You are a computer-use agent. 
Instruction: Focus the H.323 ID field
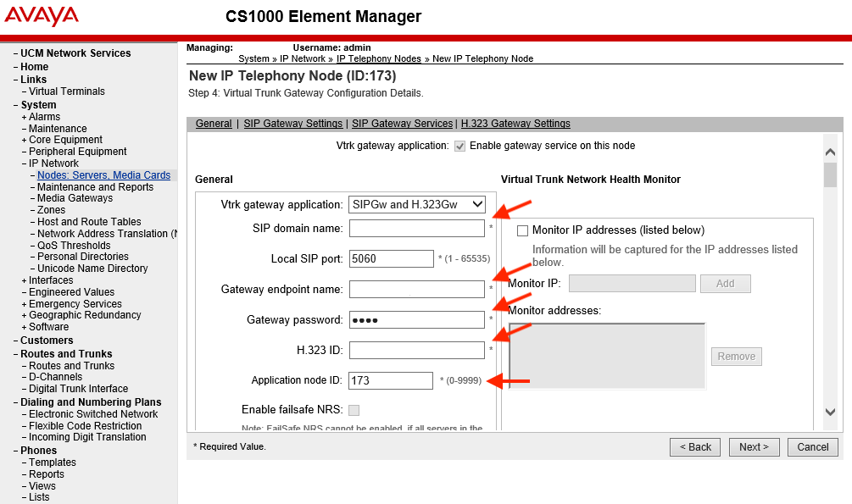click(x=417, y=351)
